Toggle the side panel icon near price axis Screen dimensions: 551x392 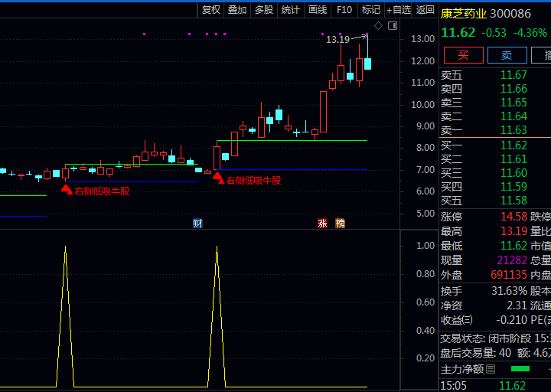coord(393,25)
